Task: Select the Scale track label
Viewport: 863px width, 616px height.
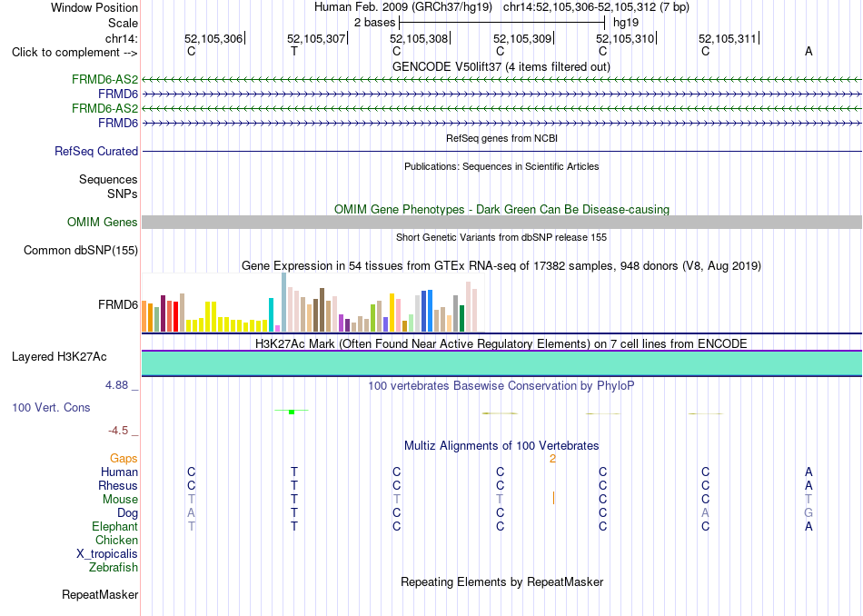Action: tap(123, 23)
